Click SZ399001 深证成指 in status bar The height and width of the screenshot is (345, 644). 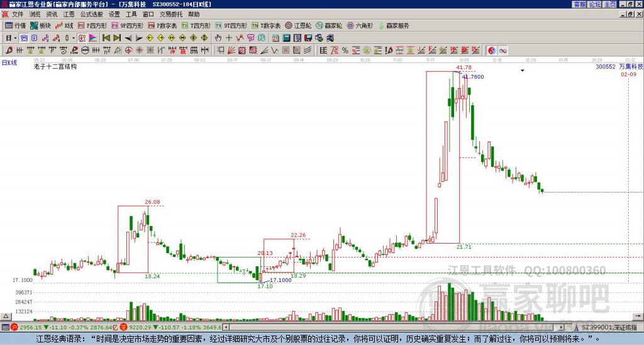609,327
